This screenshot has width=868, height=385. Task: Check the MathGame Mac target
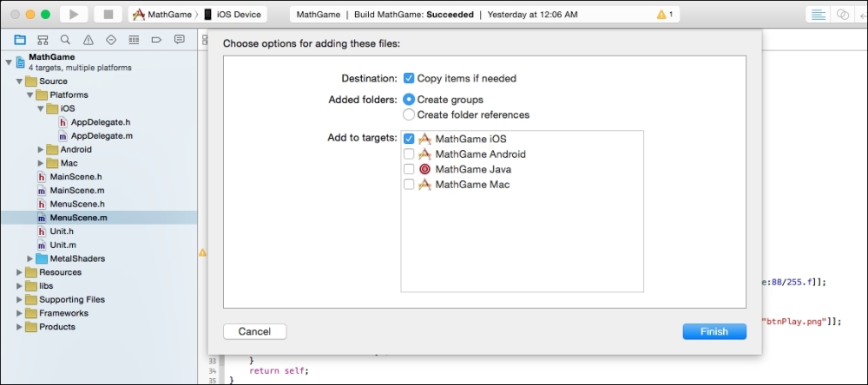(x=409, y=185)
